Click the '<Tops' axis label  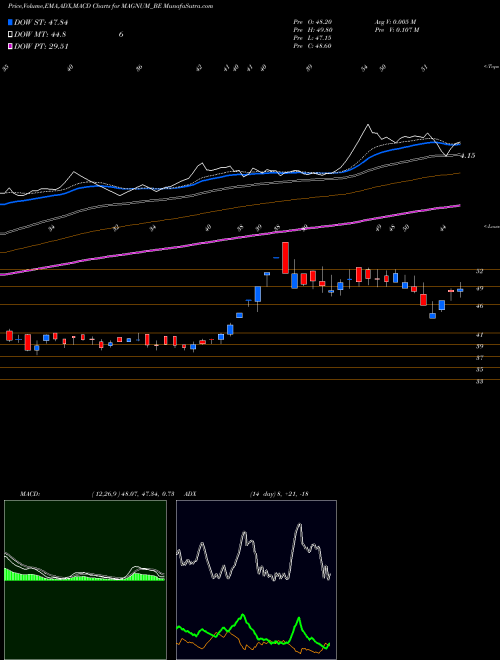(491, 67)
